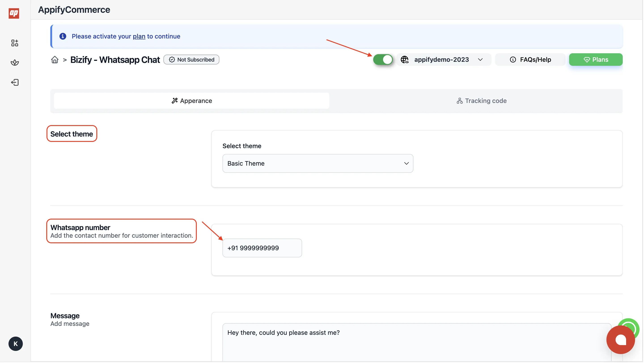644x363 pixels.
Task: Open the lotus leaf sidebar icon
Action: pos(15,62)
